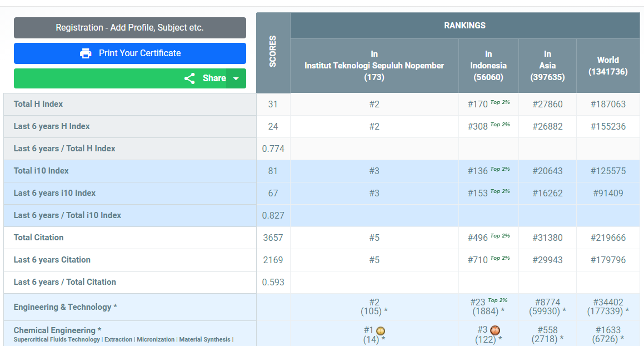
Task: Click Top 2% badge in Total Citation row
Action: (500, 236)
